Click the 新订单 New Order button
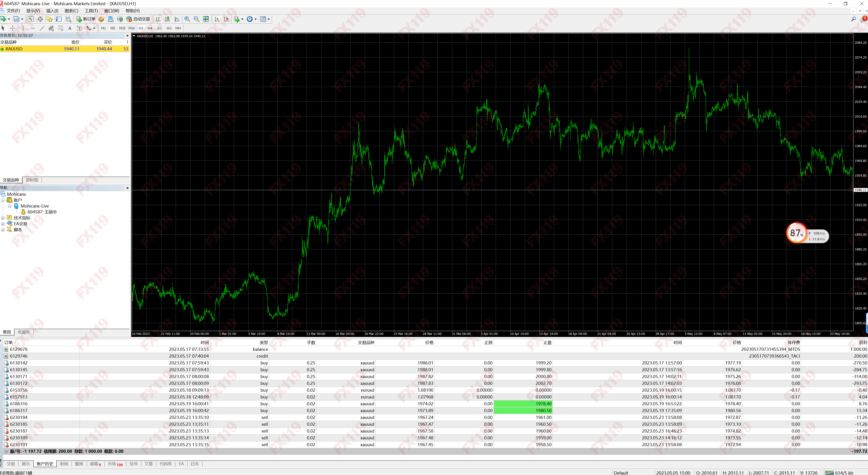The width and height of the screenshot is (868, 475). [x=86, y=19]
